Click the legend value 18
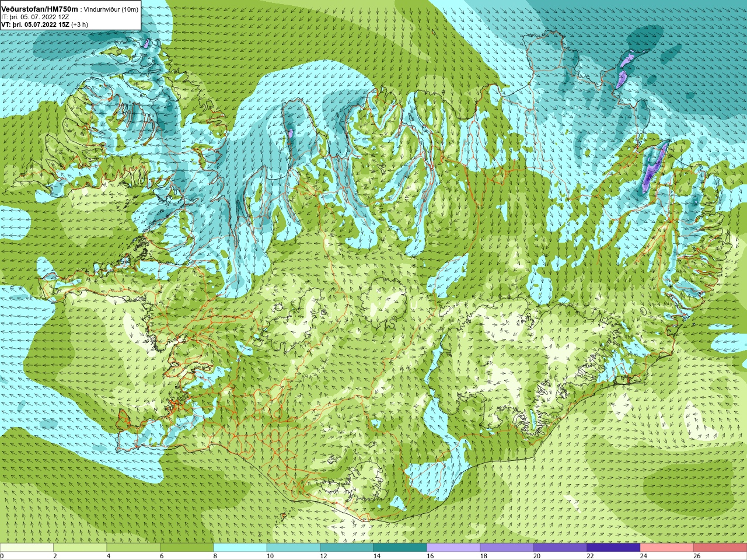The image size is (747, 560). (483, 556)
